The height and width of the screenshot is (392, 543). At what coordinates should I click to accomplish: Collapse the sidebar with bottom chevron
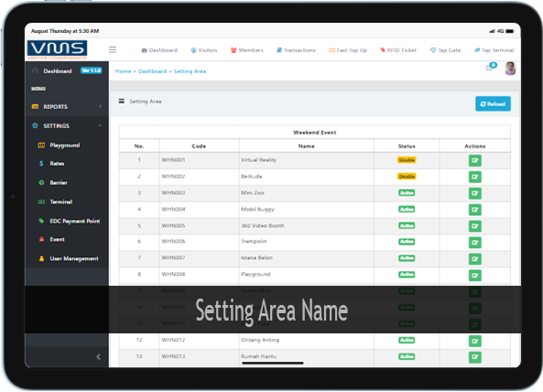[98, 356]
